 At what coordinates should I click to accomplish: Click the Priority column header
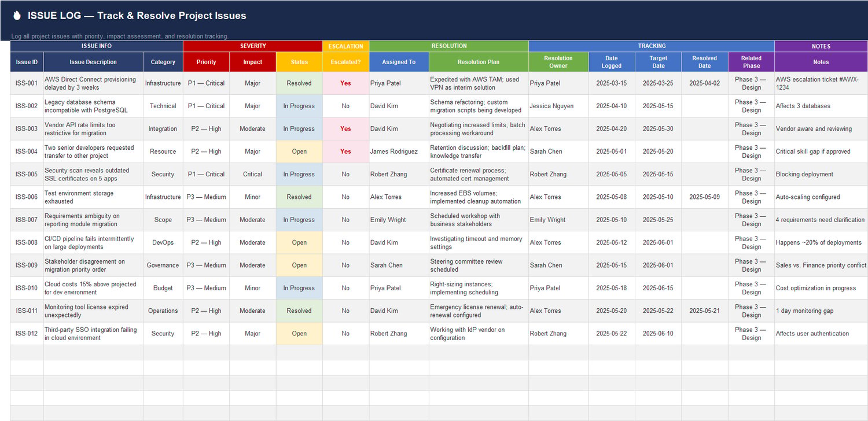click(x=207, y=62)
